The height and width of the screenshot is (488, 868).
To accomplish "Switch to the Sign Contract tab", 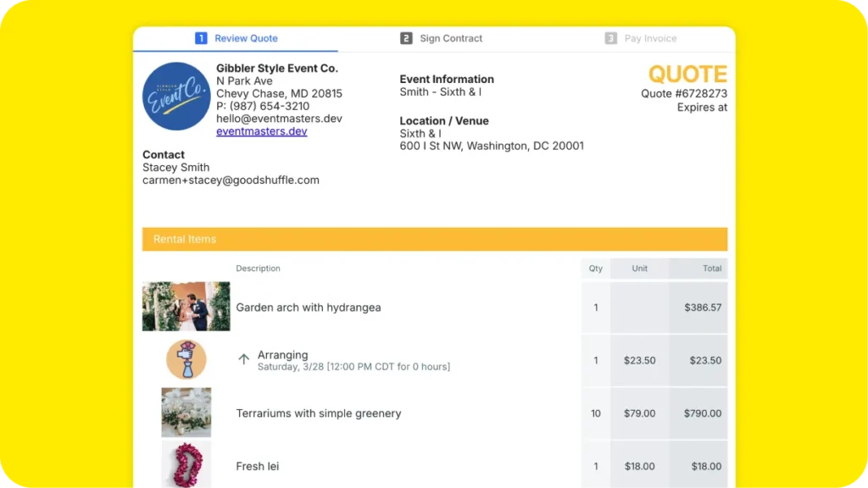I will [x=441, y=38].
